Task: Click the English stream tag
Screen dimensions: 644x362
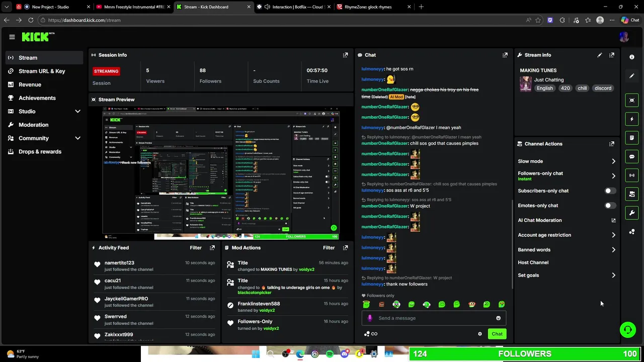Action: click(x=544, y=88)
